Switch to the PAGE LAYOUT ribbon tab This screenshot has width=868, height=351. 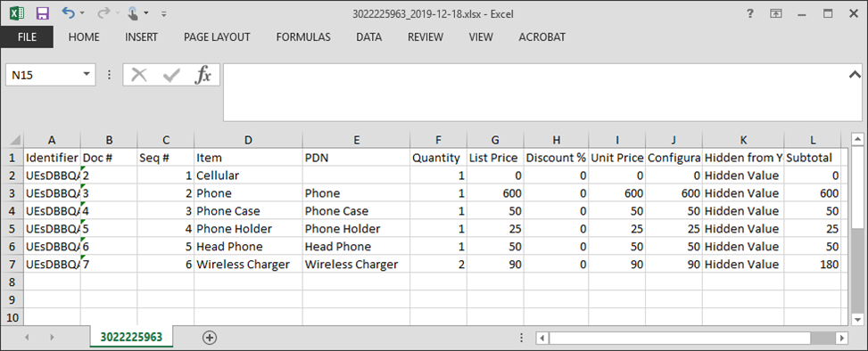pos(217,37)
